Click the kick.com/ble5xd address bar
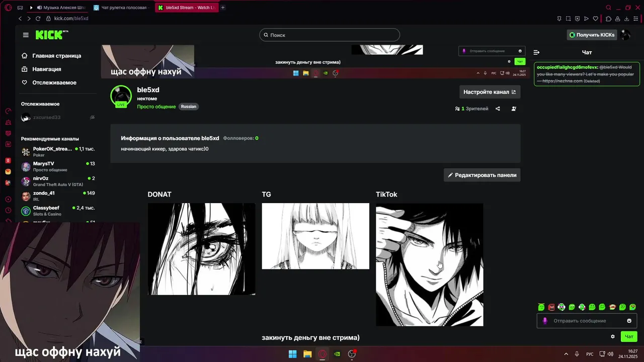 pos(71,19)
